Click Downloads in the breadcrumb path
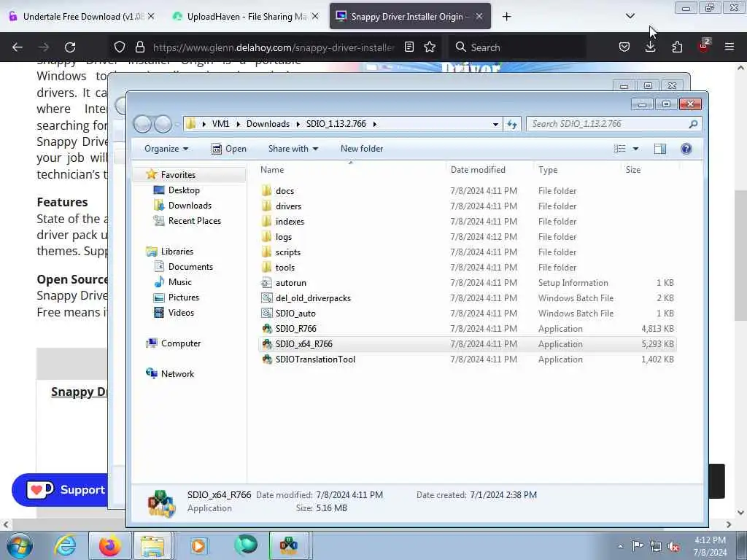747x560 pixels. [268, 124]
